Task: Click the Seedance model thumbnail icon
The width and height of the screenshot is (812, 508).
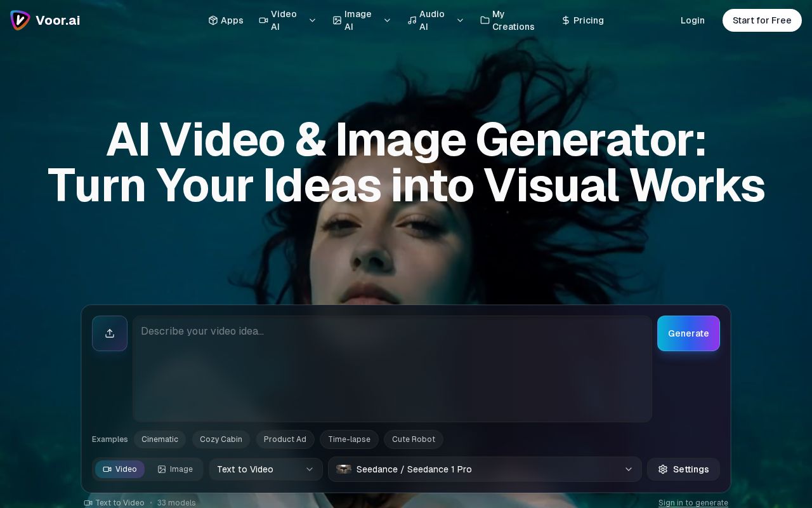Action: [x=344, y=469]
